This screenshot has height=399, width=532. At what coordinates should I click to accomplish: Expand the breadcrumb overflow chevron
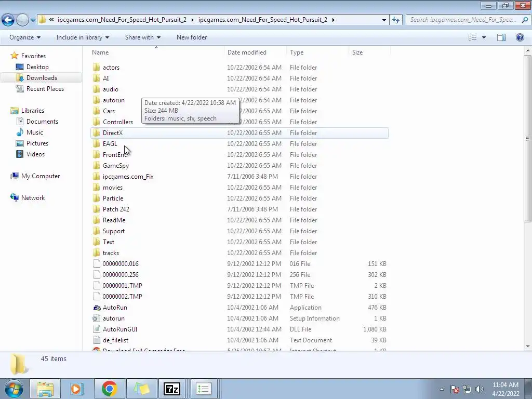[51, 20]
